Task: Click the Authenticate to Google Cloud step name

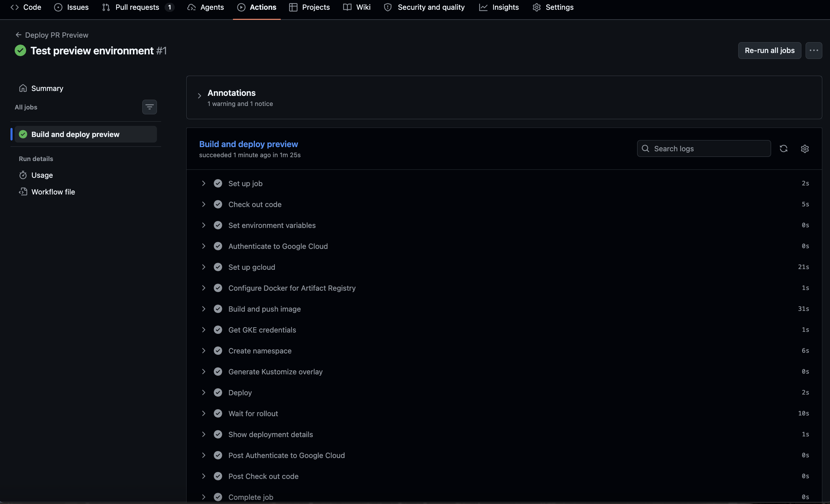Action: tap(278, 246)
